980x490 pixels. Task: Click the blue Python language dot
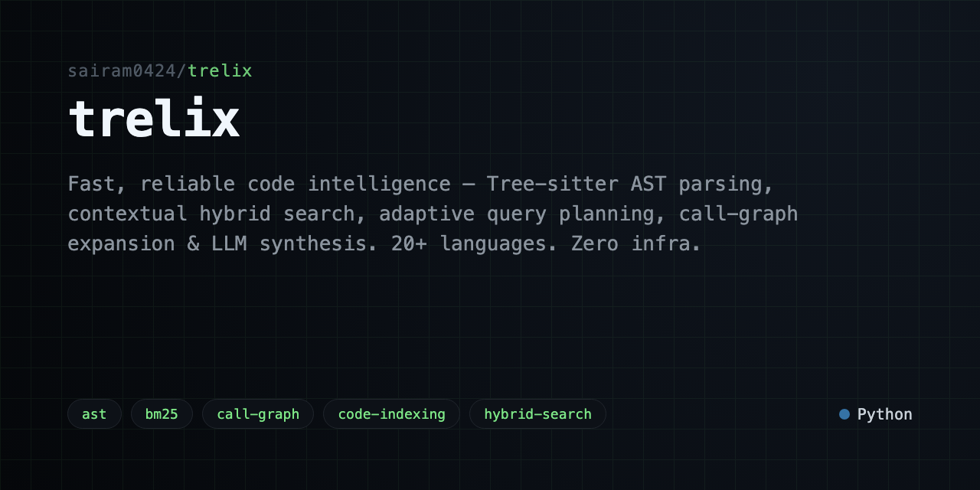point(844,414)
